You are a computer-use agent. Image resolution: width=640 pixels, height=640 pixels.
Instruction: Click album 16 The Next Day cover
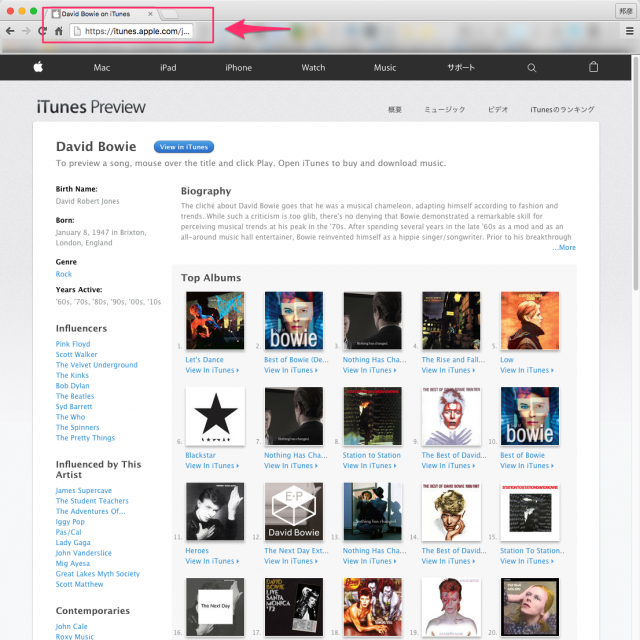click(215, 607)
